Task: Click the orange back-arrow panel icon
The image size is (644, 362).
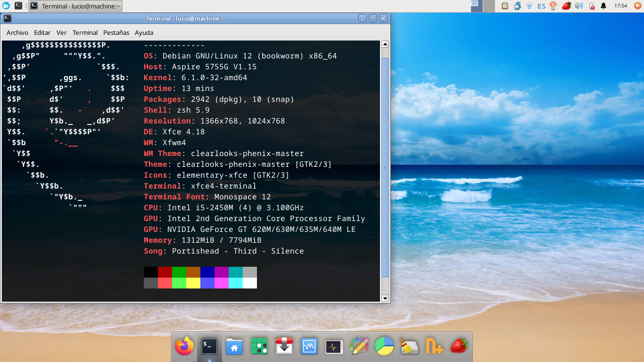Action: [638, 6]
